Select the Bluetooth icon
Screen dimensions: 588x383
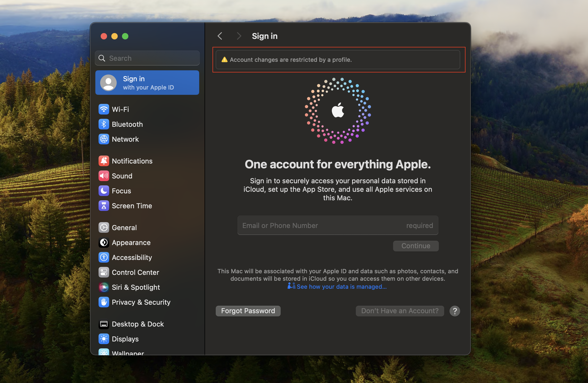[x=104, y=124]
